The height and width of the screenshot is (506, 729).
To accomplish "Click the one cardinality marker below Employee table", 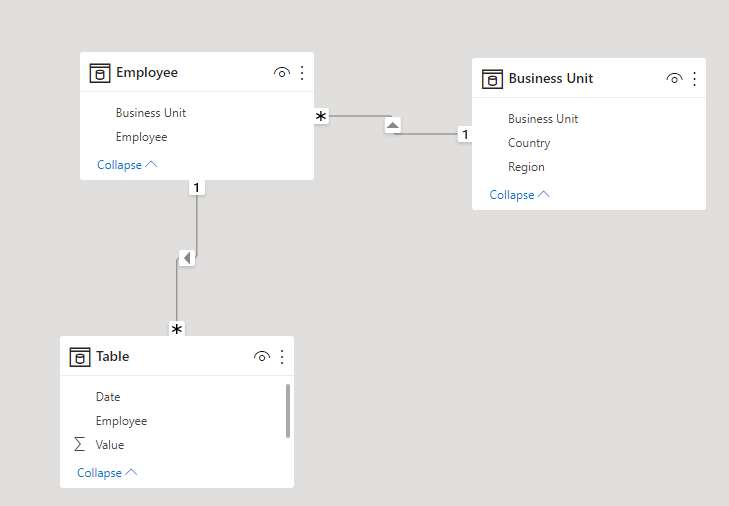I will 197,187.
